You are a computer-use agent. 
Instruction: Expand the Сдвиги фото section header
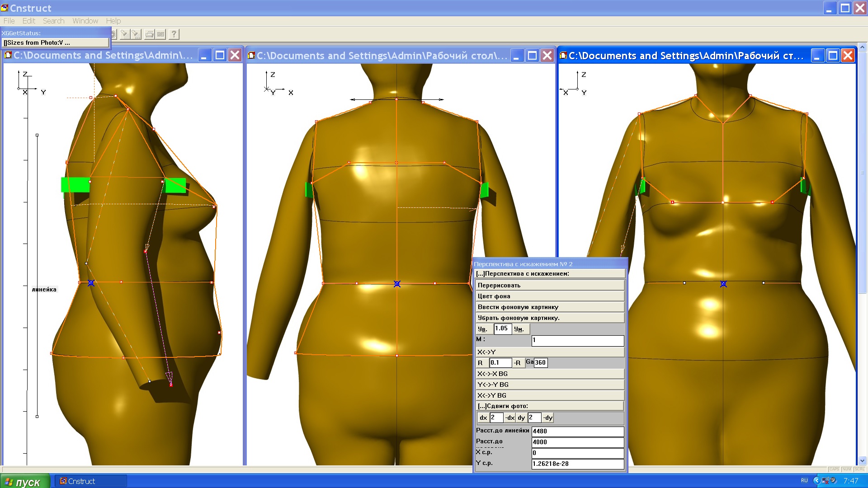[550, 406]
